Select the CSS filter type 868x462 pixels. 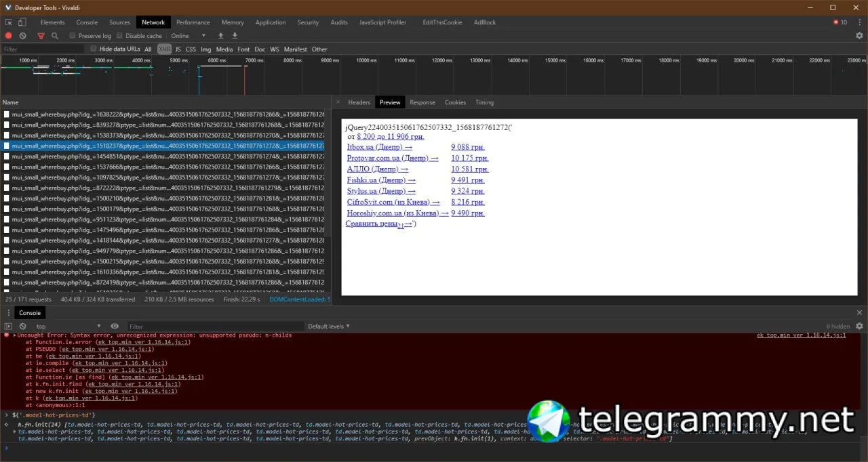click(191, 49)
